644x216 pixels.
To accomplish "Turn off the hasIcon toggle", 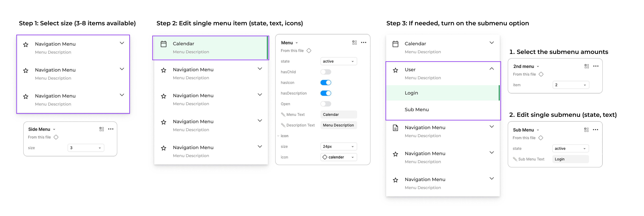I will tap(326, 83).
